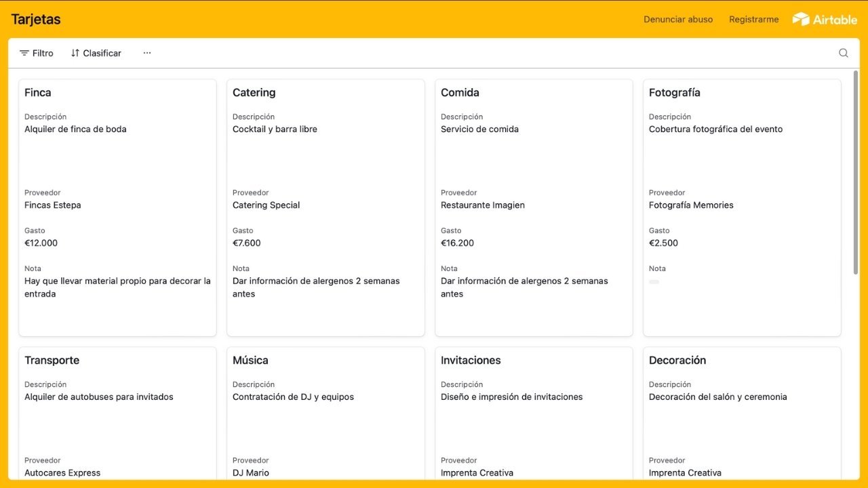Viewport: 868px width, 488px height.
Task: Click 'Imprenta Creativa' in Invitaciones card
Action: (477, 473)
